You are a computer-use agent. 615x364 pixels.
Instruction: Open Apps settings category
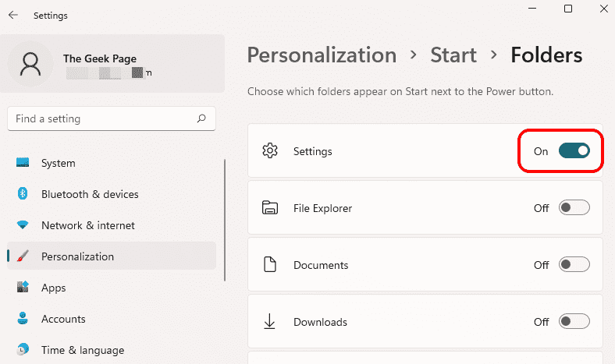(x=112, y=287)
